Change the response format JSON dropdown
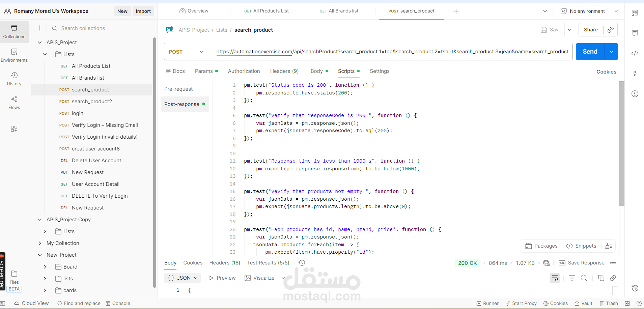 tap(183, 278)
